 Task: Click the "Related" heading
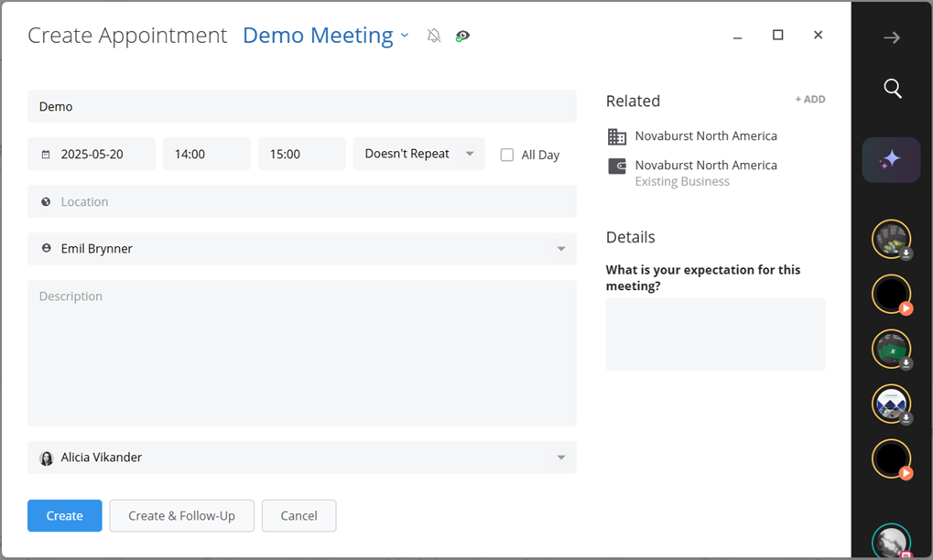coord(633,101)
